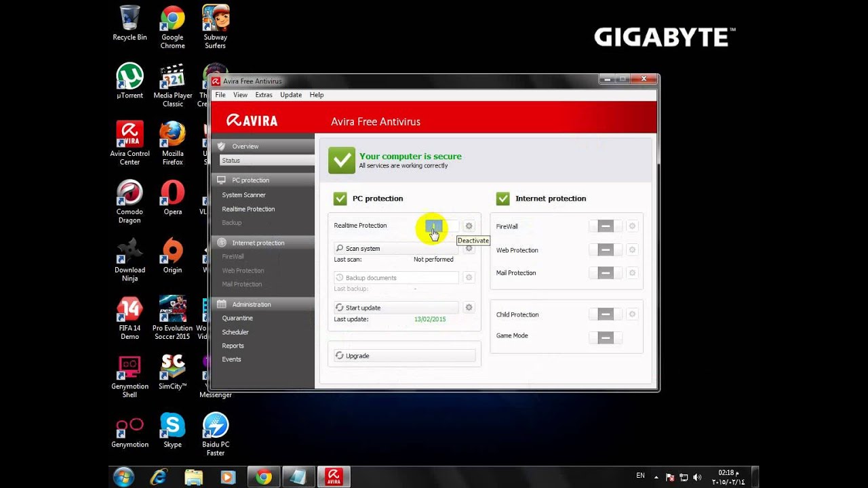This screenshot has height=488, width=868.
Task: Click the Avira logo in header
Action: [252, 121]
